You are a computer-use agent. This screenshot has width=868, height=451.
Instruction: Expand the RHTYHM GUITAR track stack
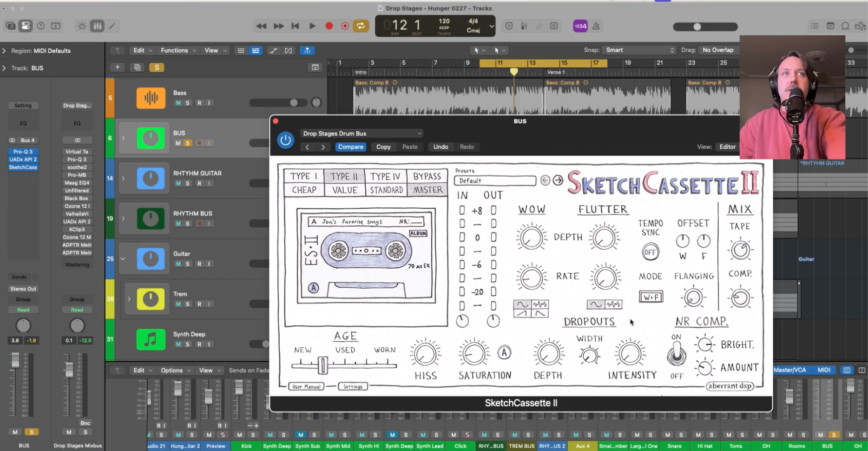point(123,179)
